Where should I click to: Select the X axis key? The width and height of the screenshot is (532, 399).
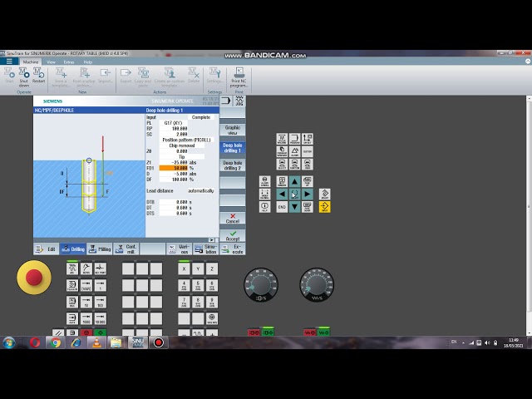(x=184, y=268)
